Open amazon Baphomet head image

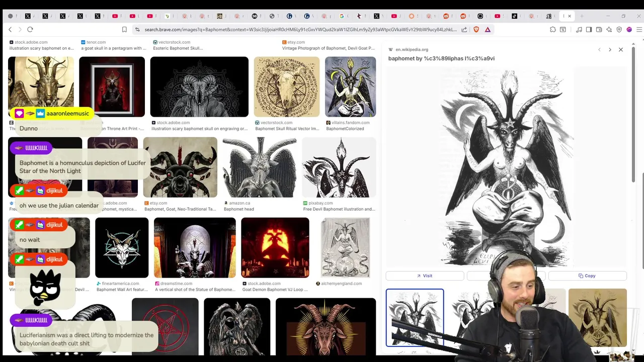[x=259, y=167]
